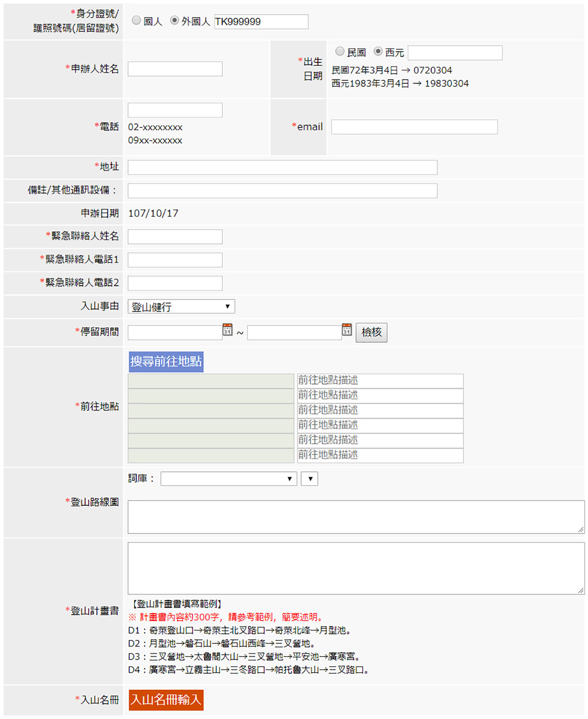Click the 入山名冊輸入 button
588x719 pixels.
point(166,700)
